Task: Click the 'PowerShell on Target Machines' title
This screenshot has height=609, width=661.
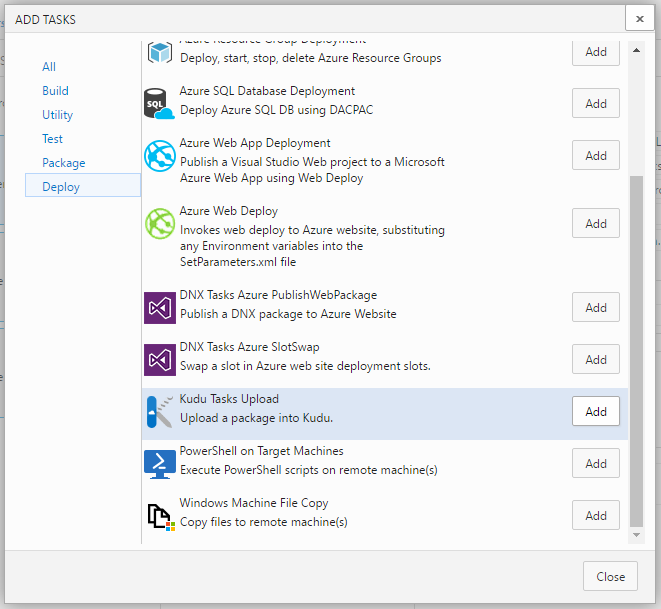Action: pos(261,451)
